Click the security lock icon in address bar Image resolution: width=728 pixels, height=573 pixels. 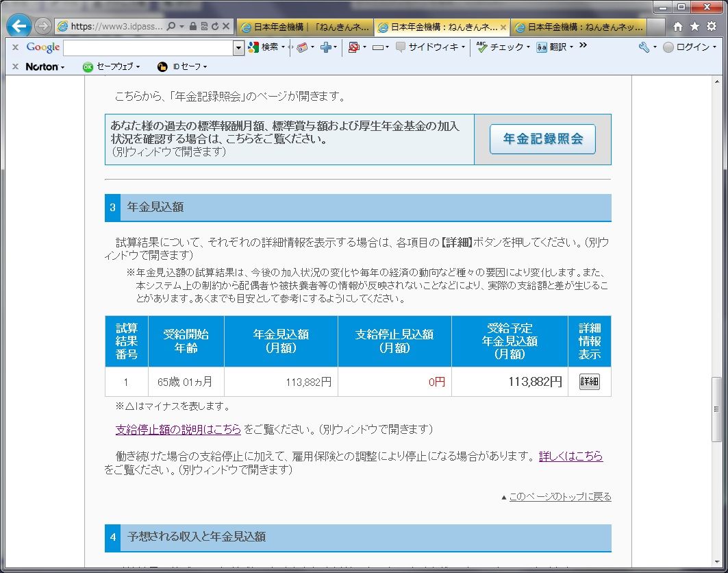(192, 26)
